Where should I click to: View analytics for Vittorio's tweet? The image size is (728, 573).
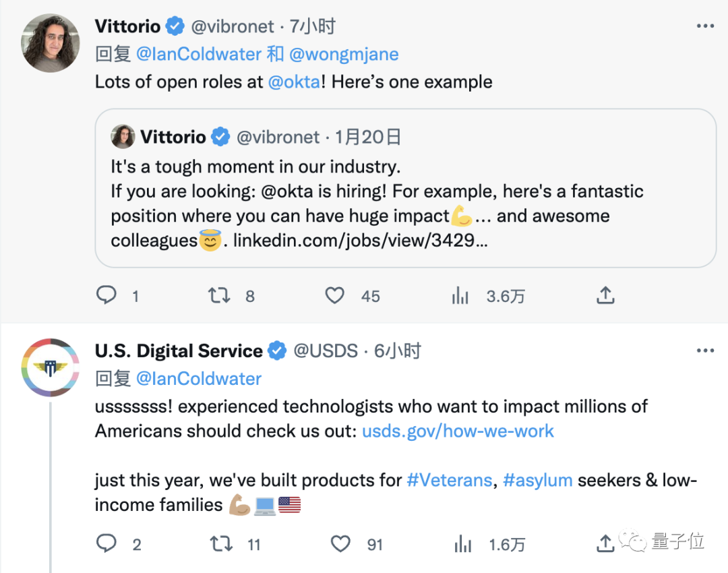click(460, 295)
